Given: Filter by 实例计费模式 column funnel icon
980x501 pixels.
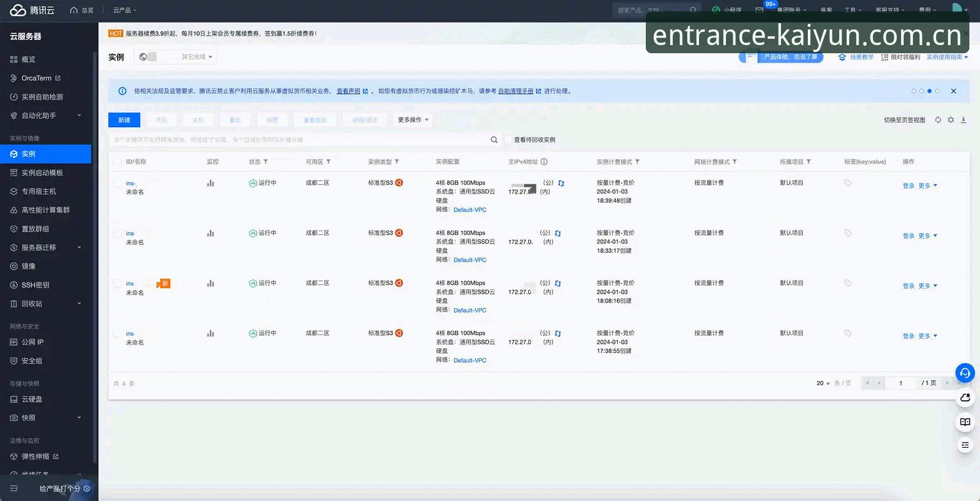Looking at the screenshot, I should click(x=637, y=162).
